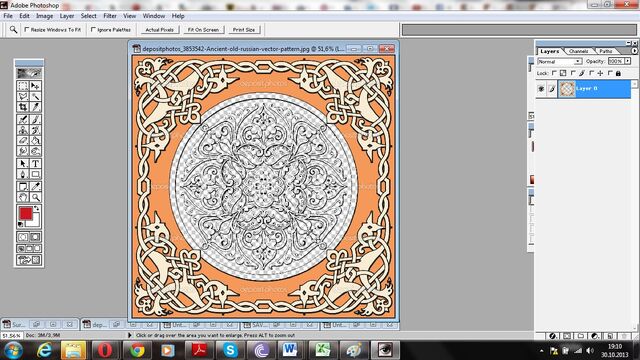Switch to the Channels tab
Screen dimensions: 640x360
coord(578,51)
